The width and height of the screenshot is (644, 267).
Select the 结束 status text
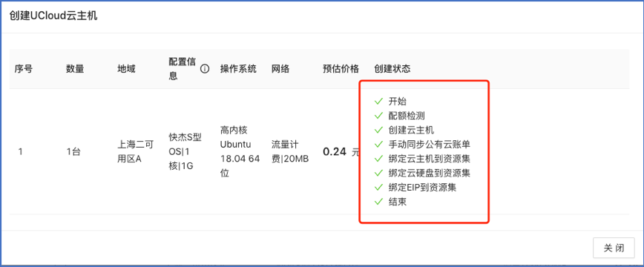pyautogui.click(x=398, y=202)
